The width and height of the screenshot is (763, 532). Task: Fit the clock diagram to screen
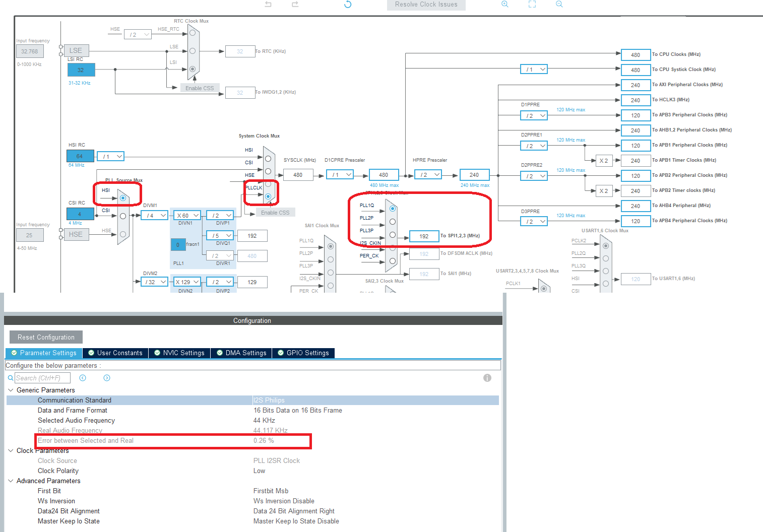[532, 5]
